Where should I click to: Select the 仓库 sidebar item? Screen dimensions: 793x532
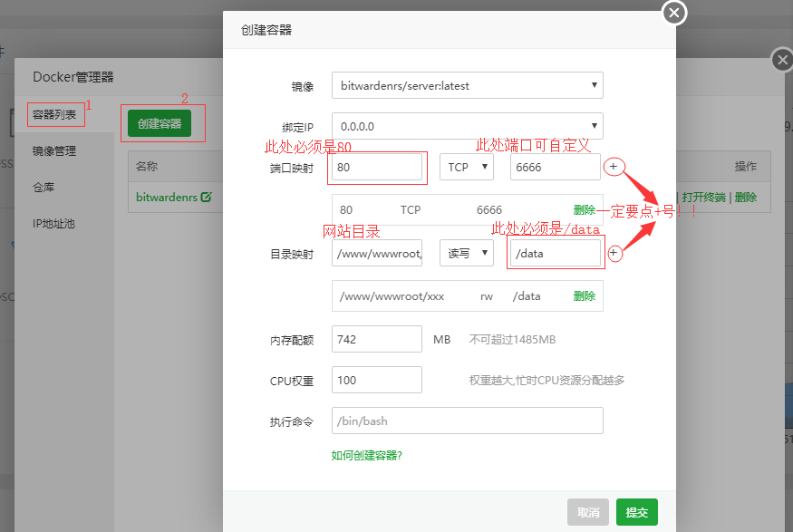pyautogui.click(x=44, y=187)
